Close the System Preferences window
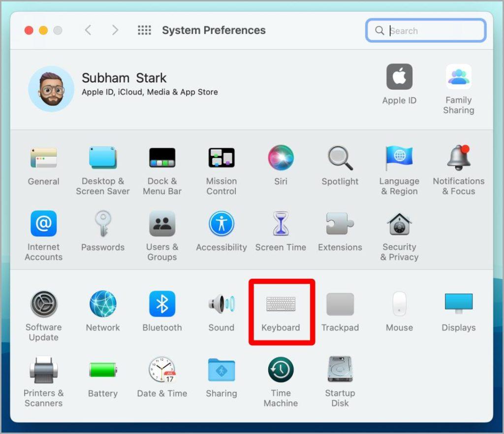This screenshot has width=504, height=434. pyautogui.click(x=29, y=30)
